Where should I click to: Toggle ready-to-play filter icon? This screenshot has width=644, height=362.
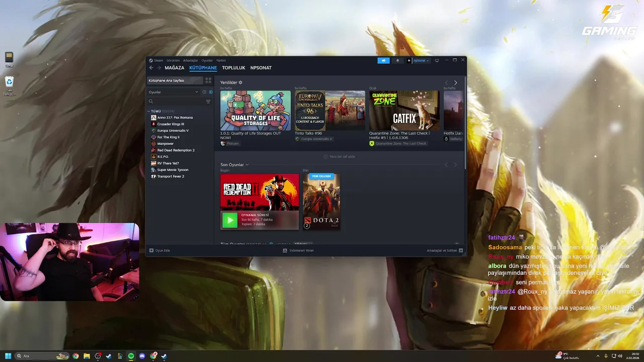click(x=211, y=92)
